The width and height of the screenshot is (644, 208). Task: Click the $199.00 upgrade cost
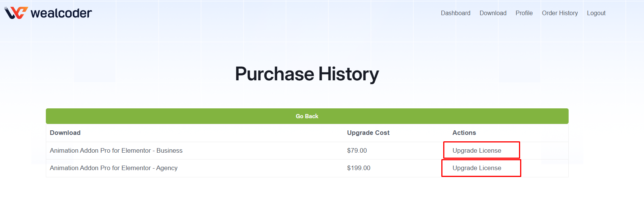click(x=359, y=168)
